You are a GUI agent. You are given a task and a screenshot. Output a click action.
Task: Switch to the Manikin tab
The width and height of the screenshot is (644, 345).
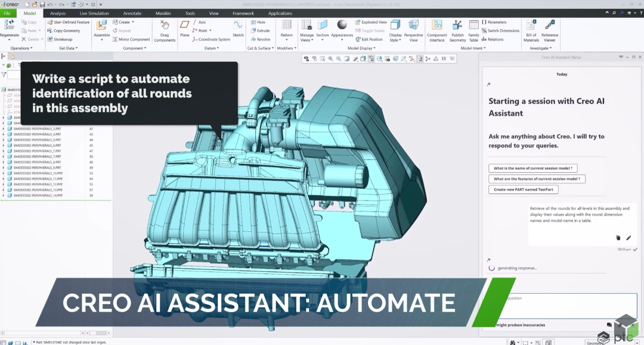click(163, 14)
